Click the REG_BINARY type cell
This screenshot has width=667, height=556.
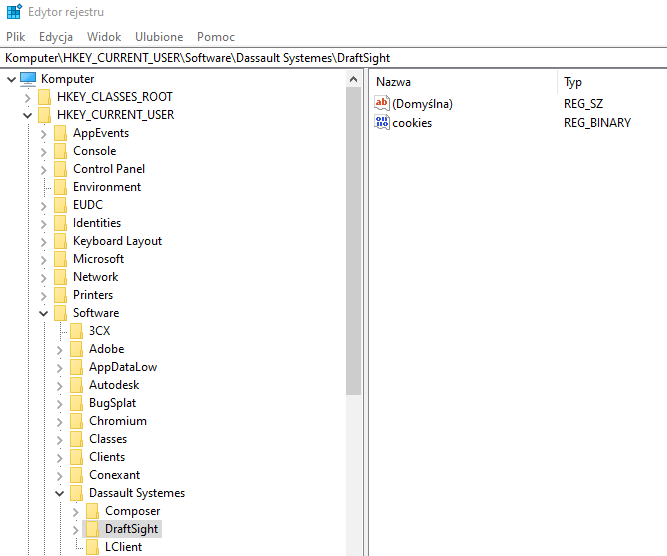pyautogui.click(x=597, y=123)
